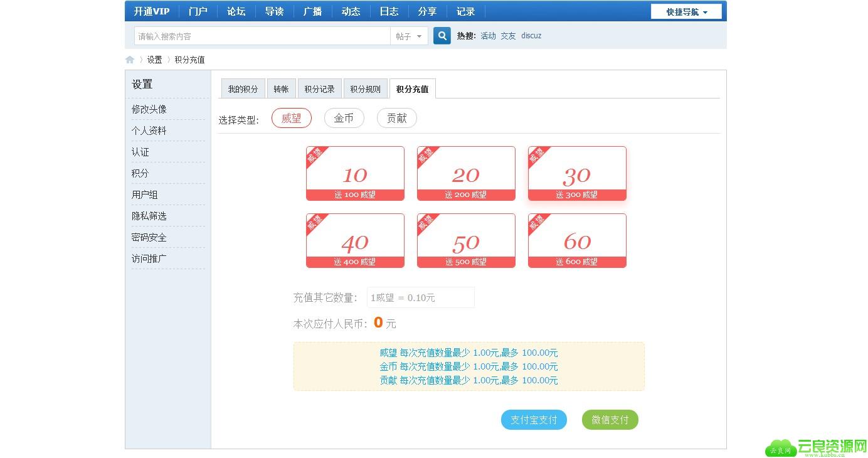This screenshot has height=458, width=868.
Task: Select the 威望 credit type
Action: click(x=292, y=118)
